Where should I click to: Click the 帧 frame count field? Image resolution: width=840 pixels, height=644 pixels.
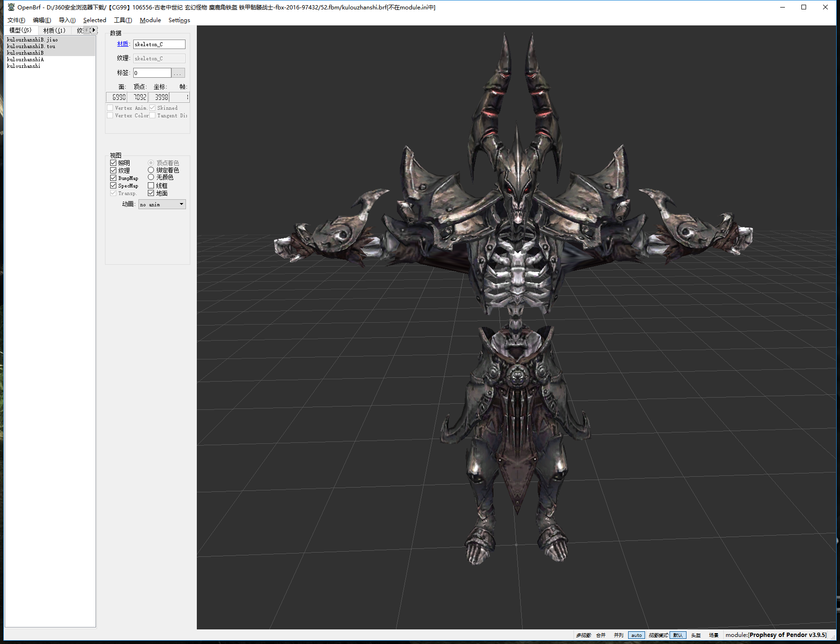(179, 97)
